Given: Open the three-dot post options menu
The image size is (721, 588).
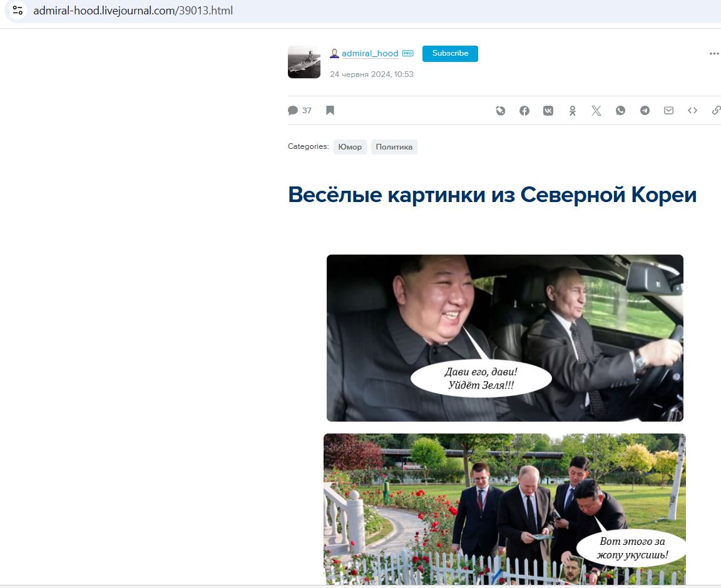Looking at the screenshot, I should pyautogui.click(x=714, y=54).
